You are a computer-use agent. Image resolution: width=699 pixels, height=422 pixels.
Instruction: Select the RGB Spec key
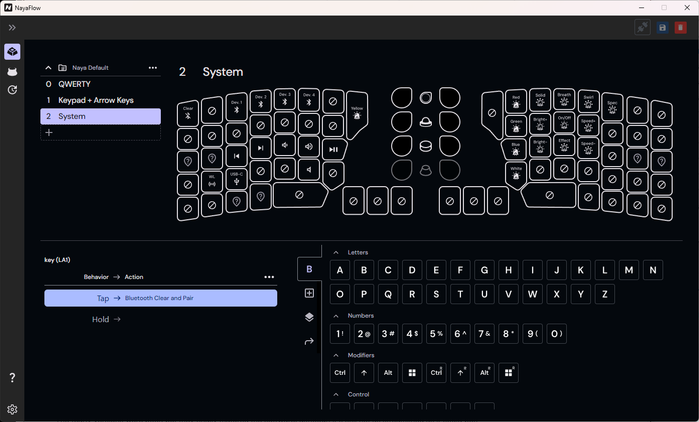click(x=612, y=107)
